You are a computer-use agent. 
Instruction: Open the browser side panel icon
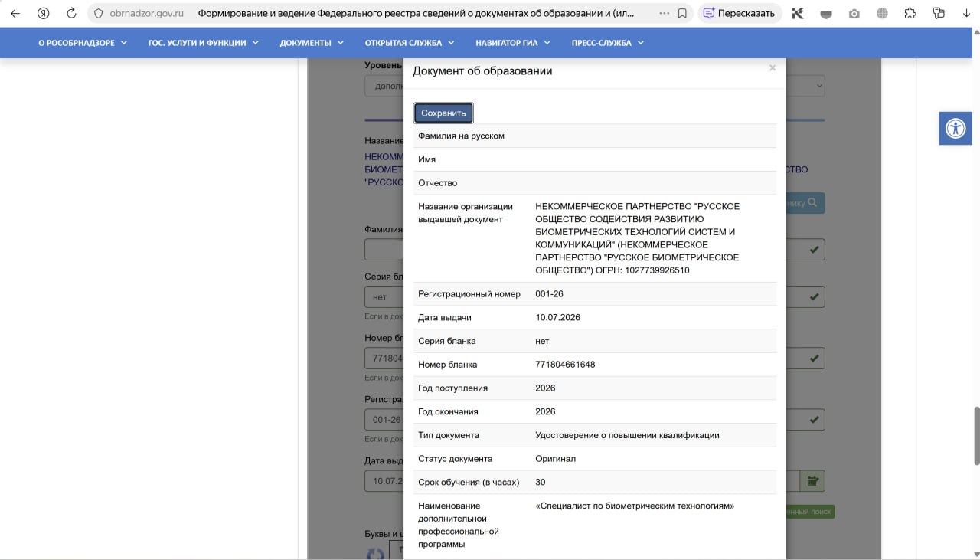939,14
